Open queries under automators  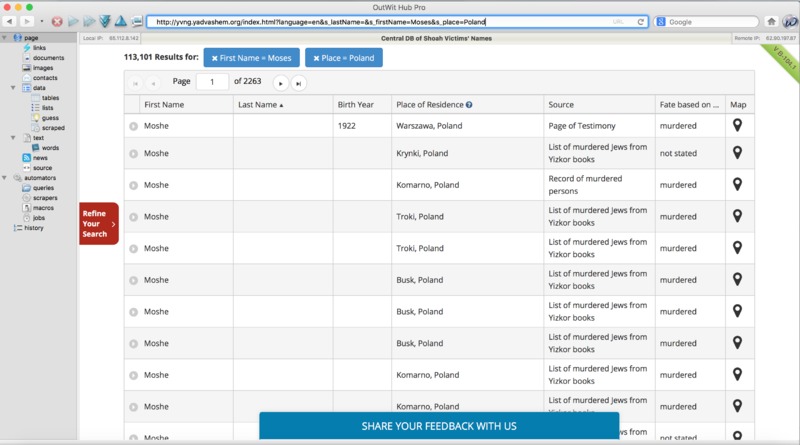[x=43, y=188]
